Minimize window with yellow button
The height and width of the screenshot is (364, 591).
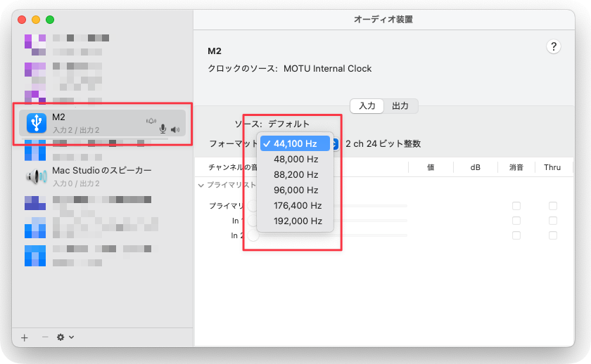[x=36, y=20]
